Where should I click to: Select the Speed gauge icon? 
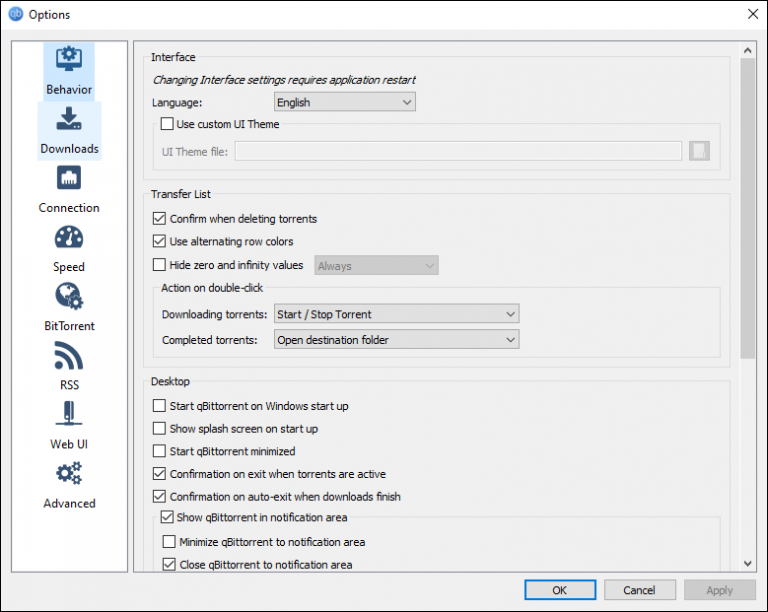tap(69, 237)
